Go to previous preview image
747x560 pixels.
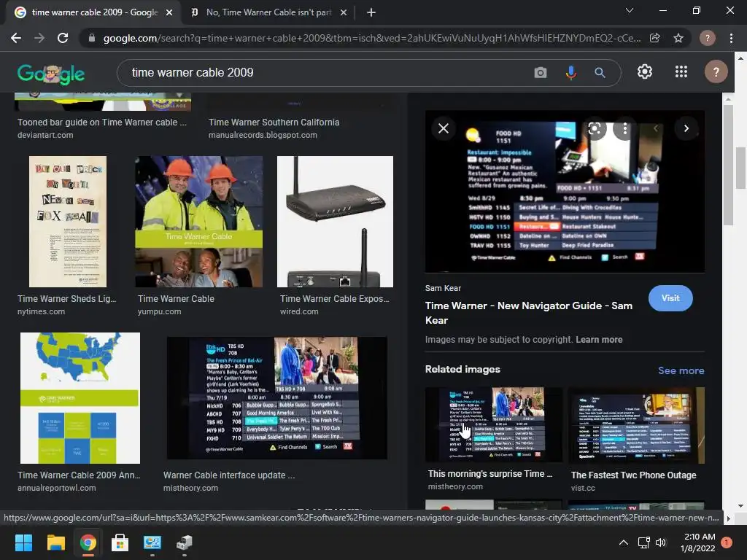coord(656,128)
